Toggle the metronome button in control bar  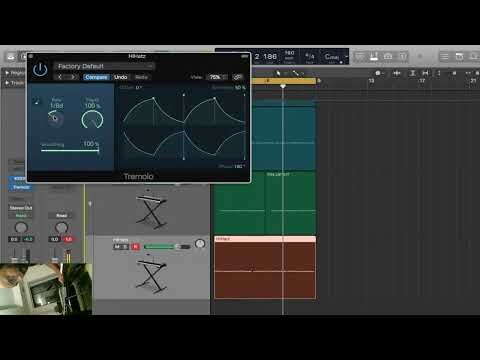403,57
